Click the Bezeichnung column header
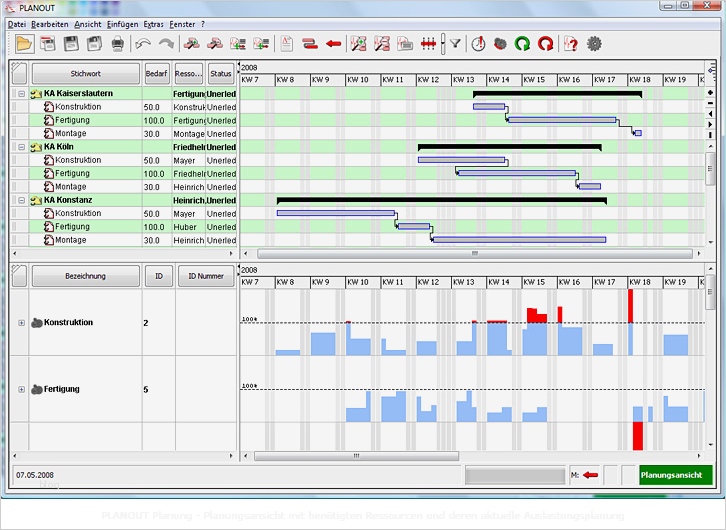 click(x=86, y=276)
